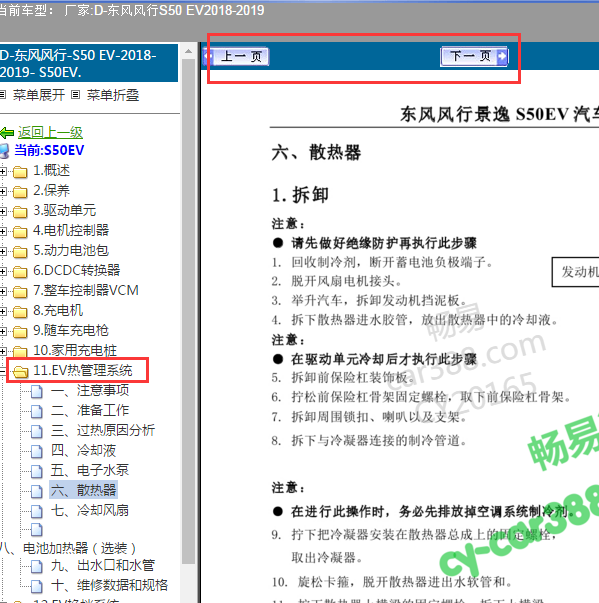Open the 五、电子水泵 page
The image size is (599, 603).
point(90,470)
